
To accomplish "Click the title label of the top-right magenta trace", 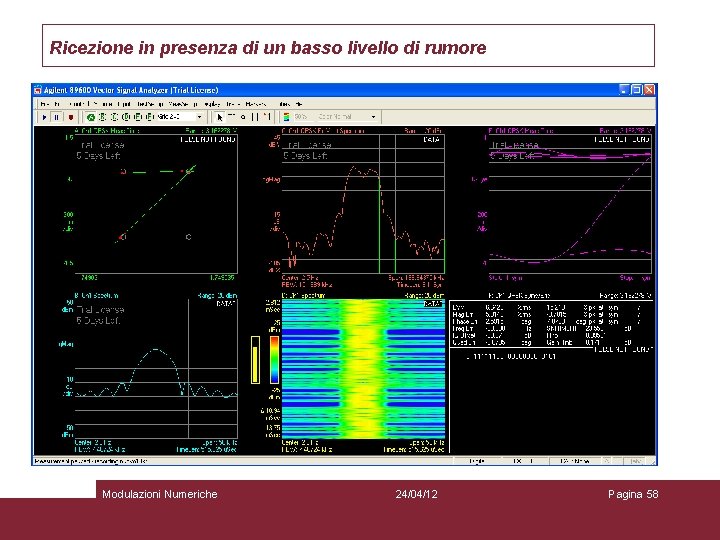I will pos(521,131).
